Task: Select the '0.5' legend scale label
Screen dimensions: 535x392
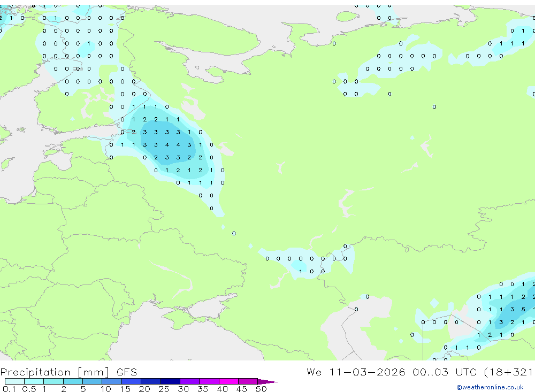Action: tap(29, 389)
